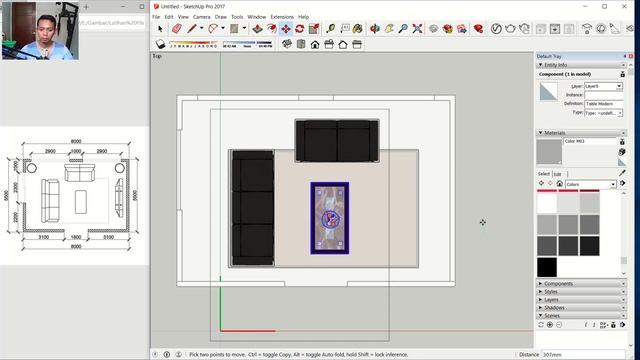Select the Text label tool
640x360 pixels.
(x=344, y=29)
